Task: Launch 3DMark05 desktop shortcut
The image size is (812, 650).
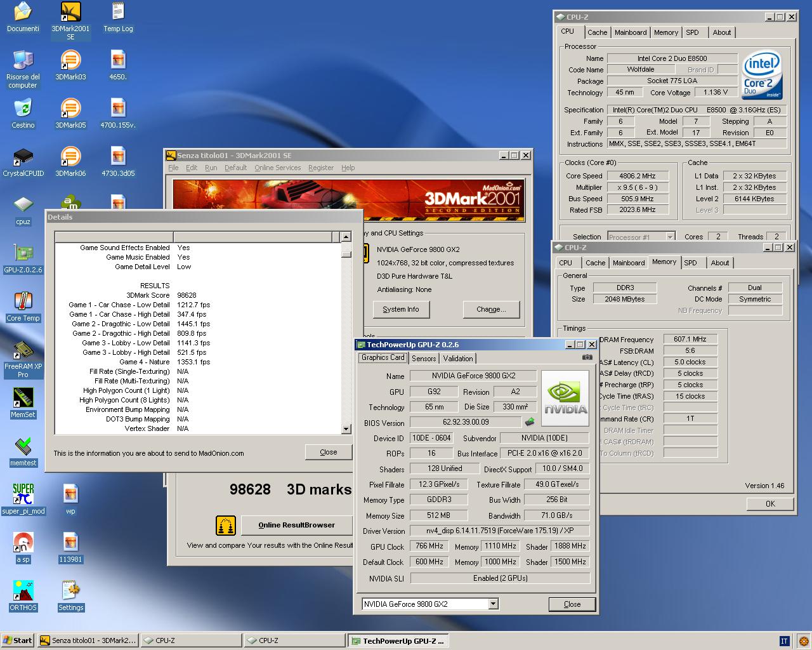Action: (x=70, y=113)
